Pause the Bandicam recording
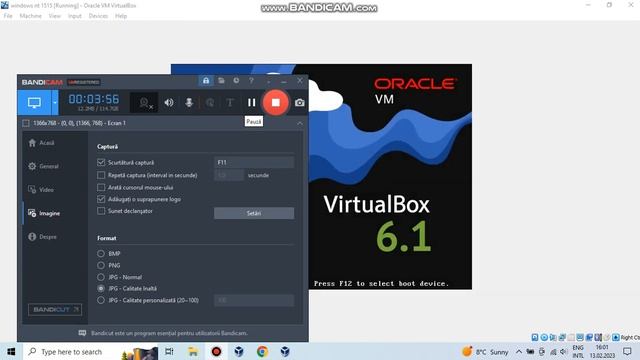Viewport: 640px width, 360px height. [251, 102]
